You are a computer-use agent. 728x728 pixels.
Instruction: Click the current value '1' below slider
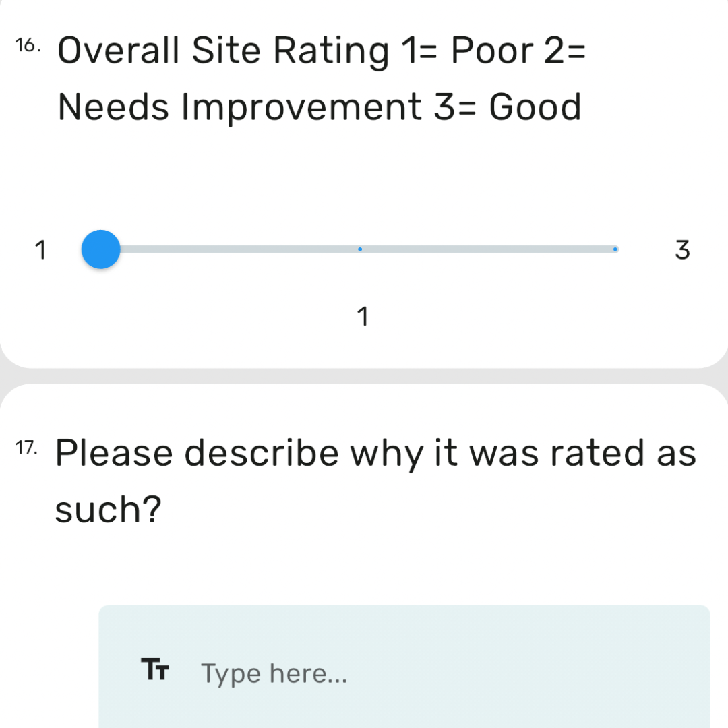[363, 317]
